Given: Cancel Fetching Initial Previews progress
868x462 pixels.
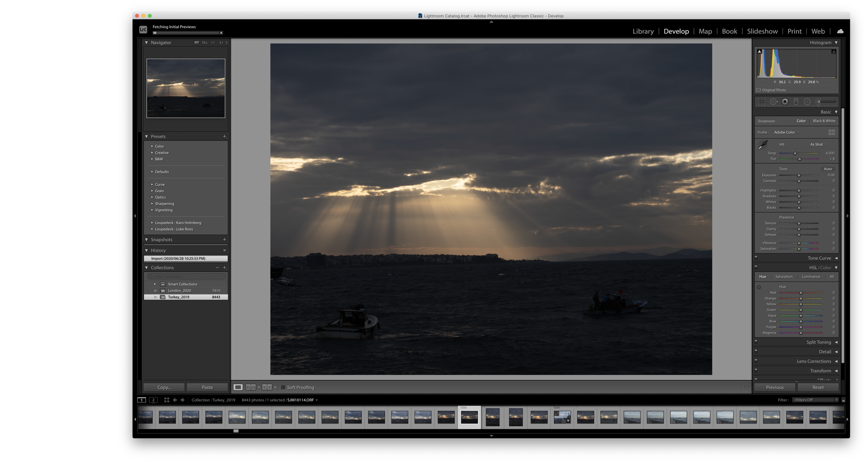Looking at the screenshot, I should [x=221, y=33].
